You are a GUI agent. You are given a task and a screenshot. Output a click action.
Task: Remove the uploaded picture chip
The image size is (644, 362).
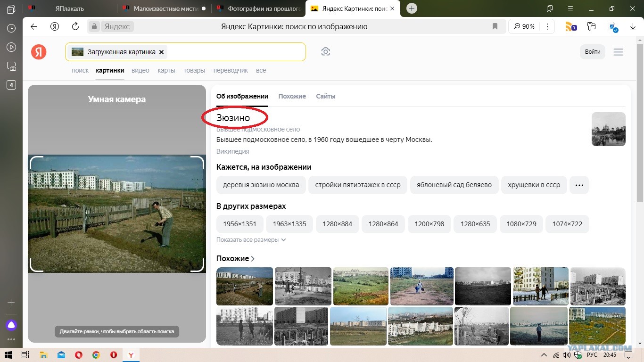point(161,52)
